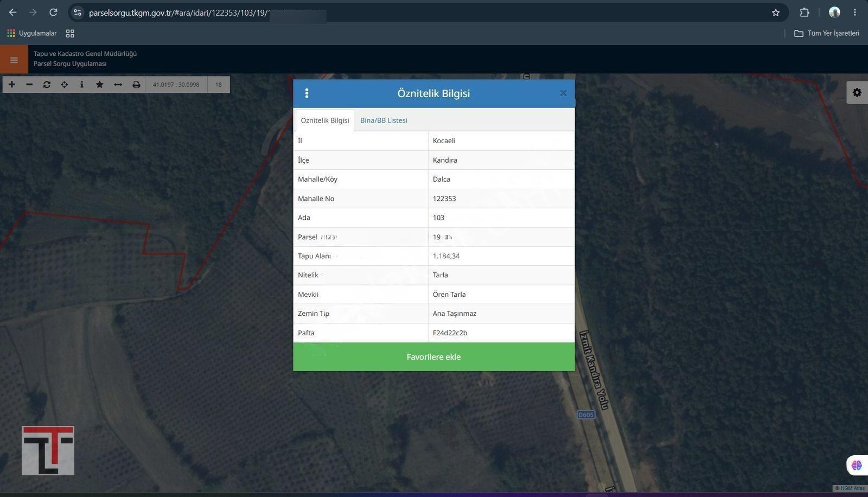868x497 pixels.
Task: Click zoom level 18 indicator
Action: tap(219, 85)
